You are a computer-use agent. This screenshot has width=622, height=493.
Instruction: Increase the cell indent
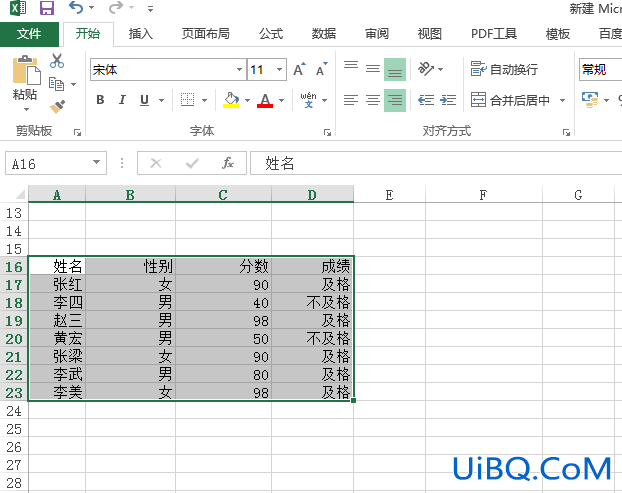(448, 100)
